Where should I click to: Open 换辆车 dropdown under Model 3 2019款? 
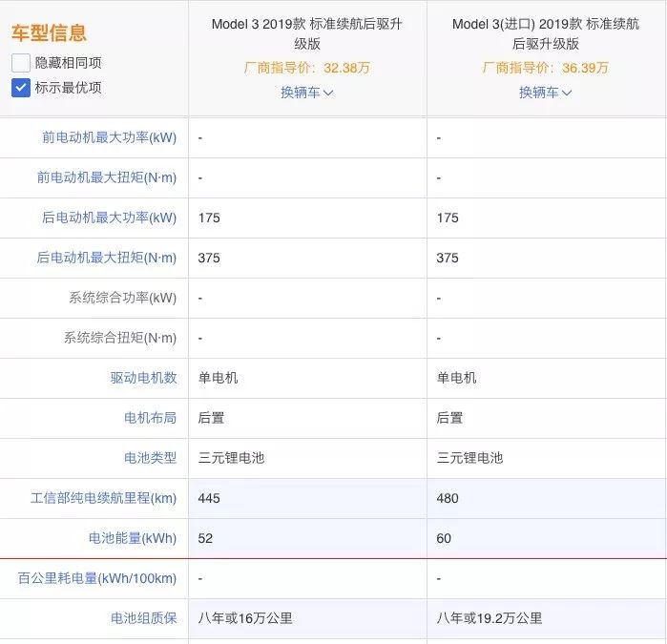tap(306, 93)
